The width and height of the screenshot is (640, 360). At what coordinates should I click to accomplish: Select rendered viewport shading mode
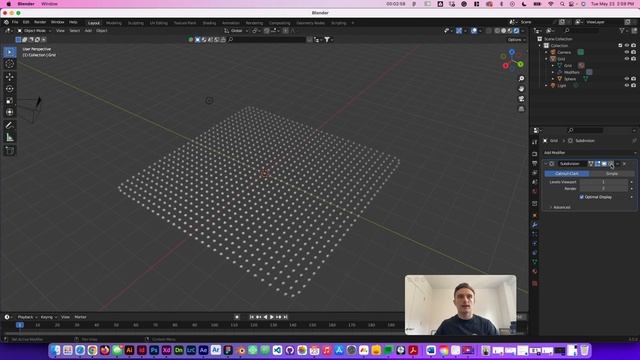click(x=516, y=31)
